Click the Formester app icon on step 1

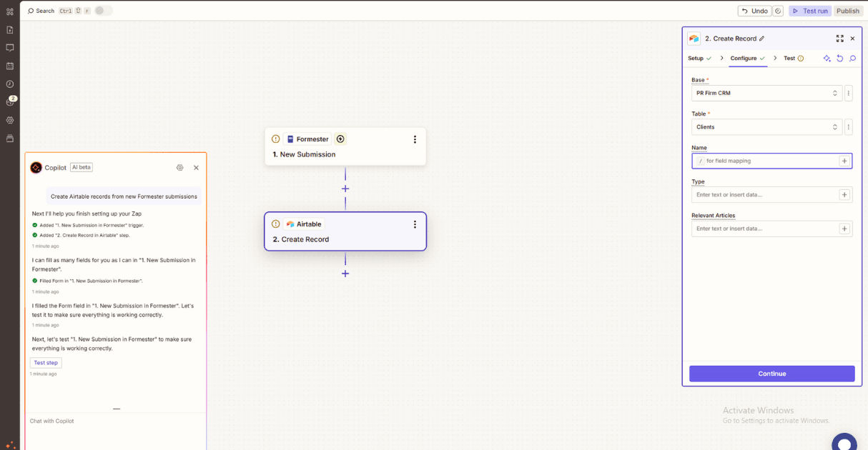click(x=290, y=139)
